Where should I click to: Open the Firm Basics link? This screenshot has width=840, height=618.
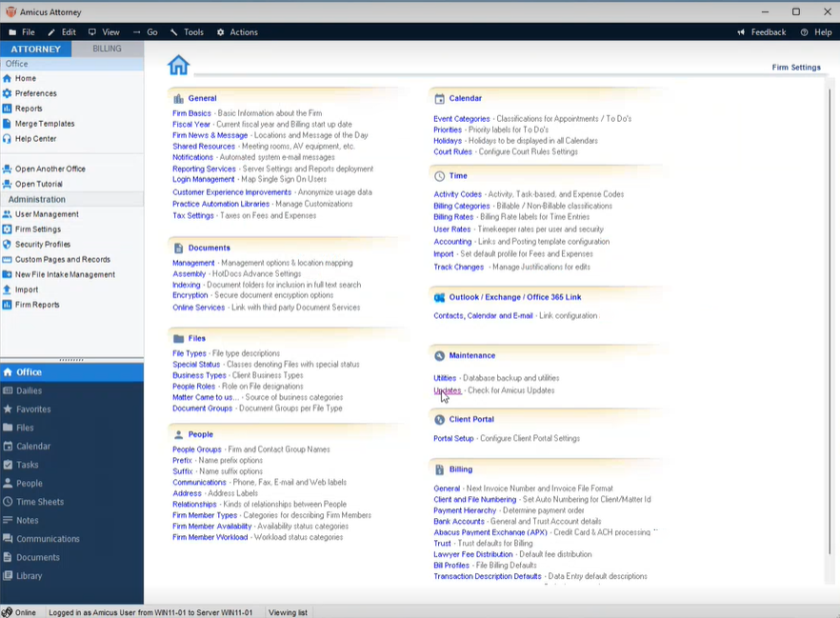[191, 113]
